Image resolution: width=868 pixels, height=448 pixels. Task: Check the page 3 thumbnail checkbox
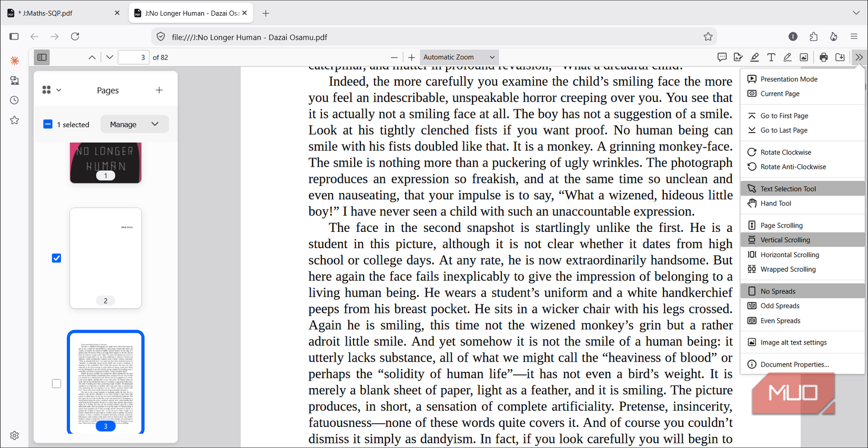click(56, 383)
